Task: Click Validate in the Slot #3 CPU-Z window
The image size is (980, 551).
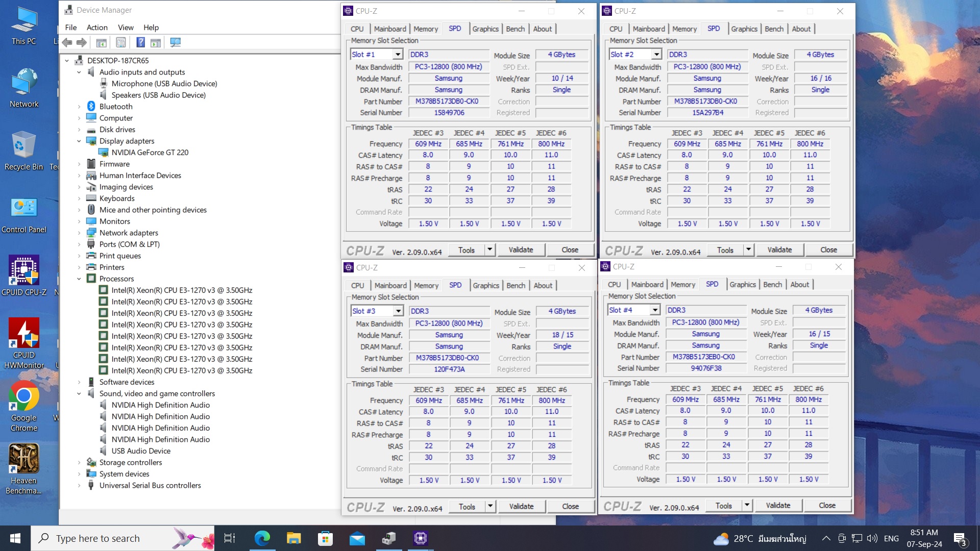Action: click(521, 506)
